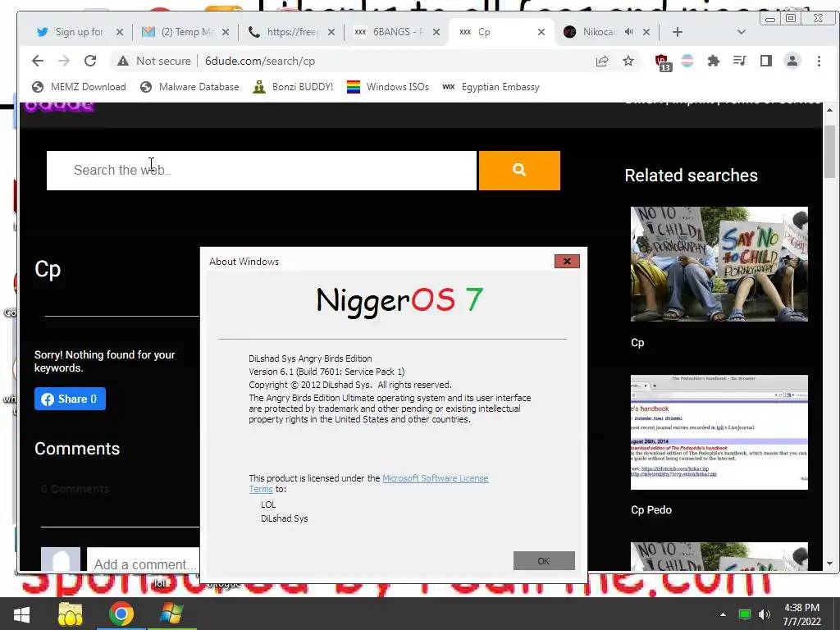Open the ad blocker extension showing 13
The width and height of the screenshot is (840, 630).
coord(662,62)
